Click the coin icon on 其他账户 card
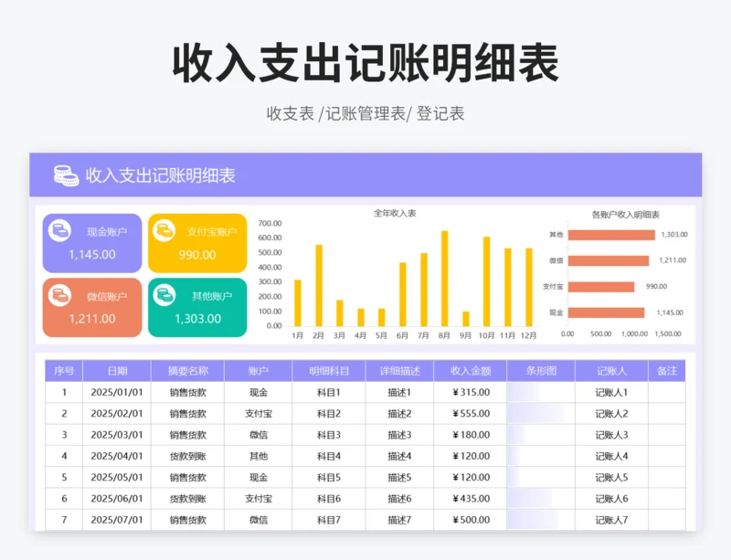Viewport: 731px width, 560px height. pos(164,295)
